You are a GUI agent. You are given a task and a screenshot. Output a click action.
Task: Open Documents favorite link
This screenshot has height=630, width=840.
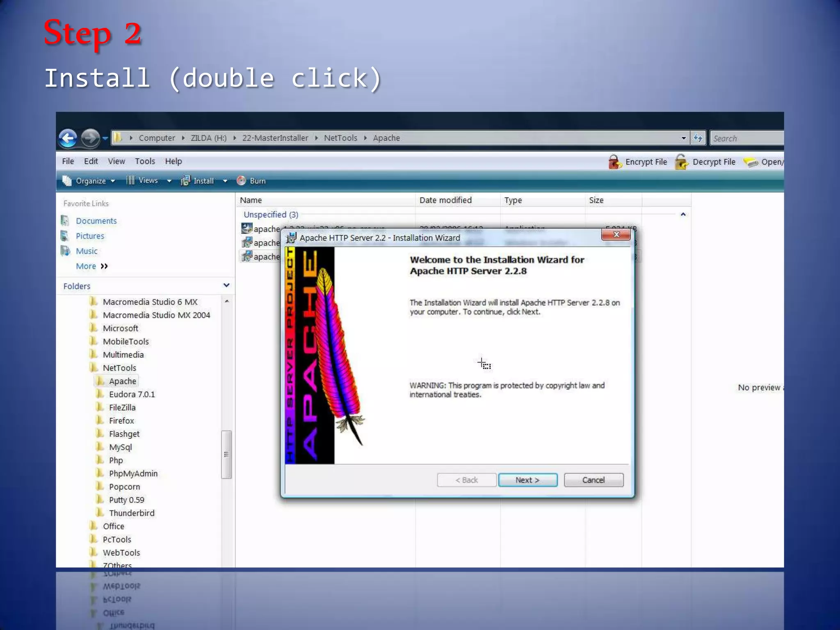[96, 221]
